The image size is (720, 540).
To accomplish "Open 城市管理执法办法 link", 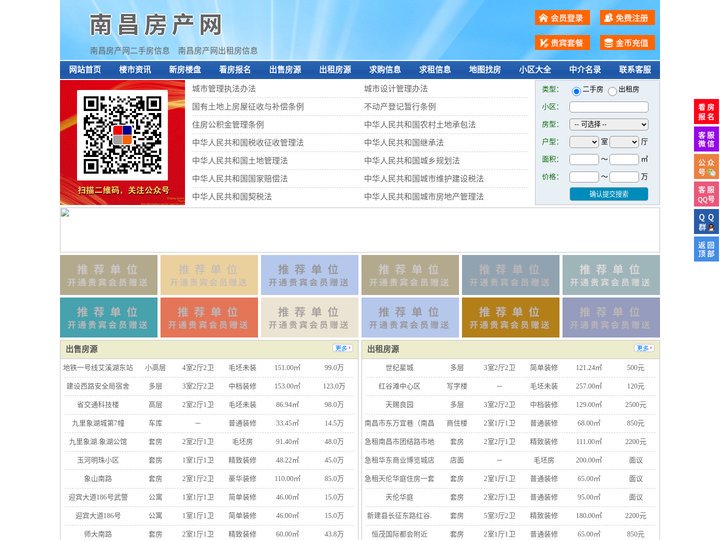I will click(x=224, y=89).
